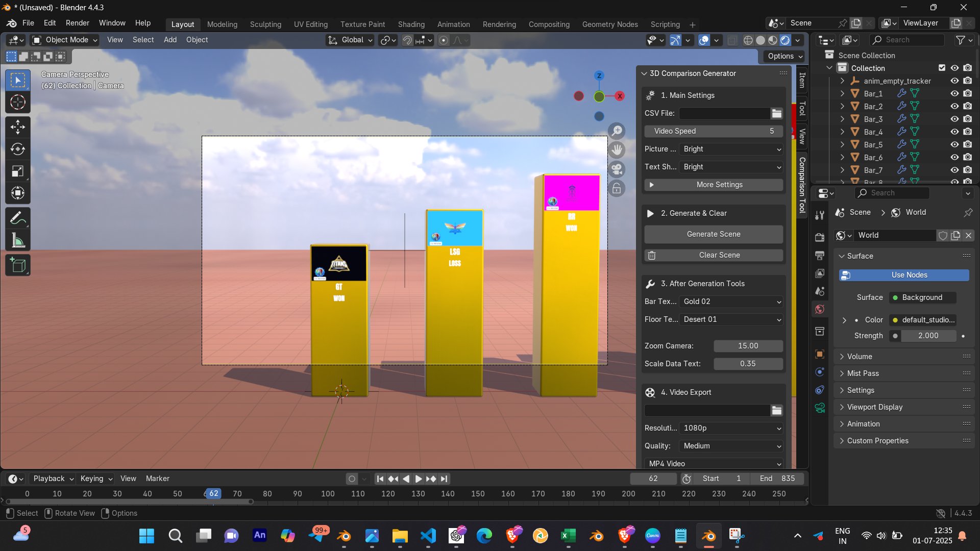The width and height of the screenshot is (980, 551).
Task: Click the Generate Scene button
Action: [713, 234]
